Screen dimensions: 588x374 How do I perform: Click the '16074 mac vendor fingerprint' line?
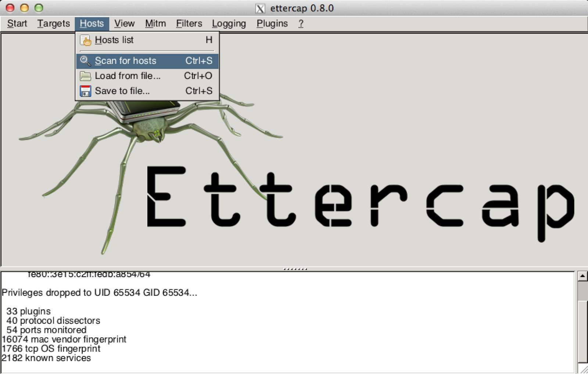pos(64,339)
